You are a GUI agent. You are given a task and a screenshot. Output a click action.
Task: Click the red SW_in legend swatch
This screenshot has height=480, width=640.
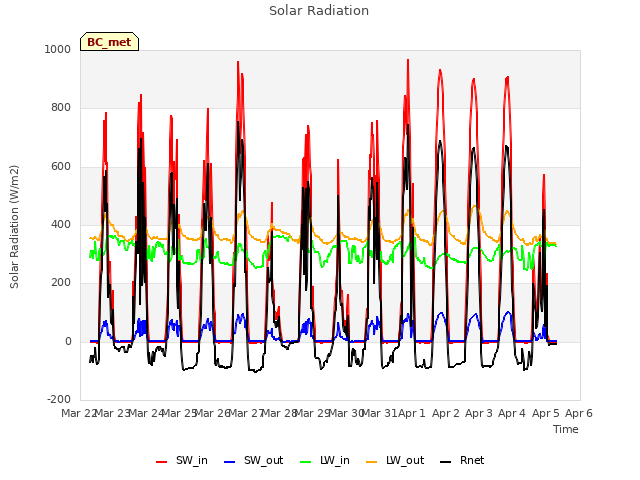162,462
